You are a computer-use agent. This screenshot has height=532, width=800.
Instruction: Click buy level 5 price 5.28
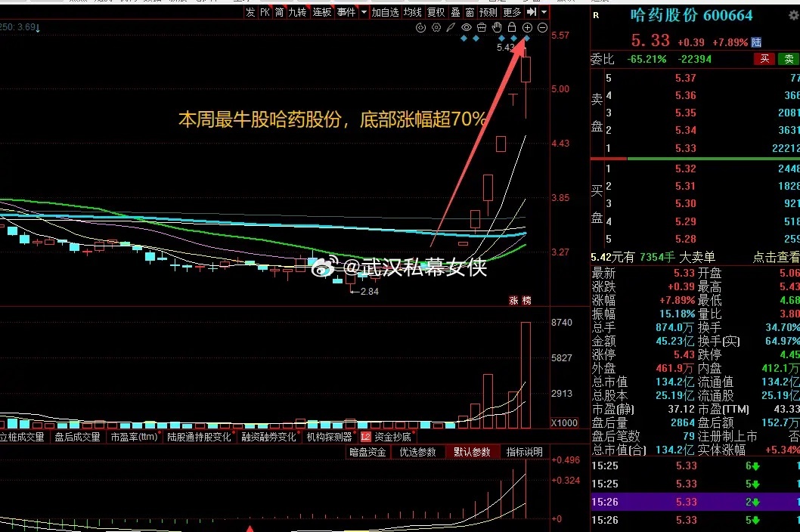tap(686, 239)
